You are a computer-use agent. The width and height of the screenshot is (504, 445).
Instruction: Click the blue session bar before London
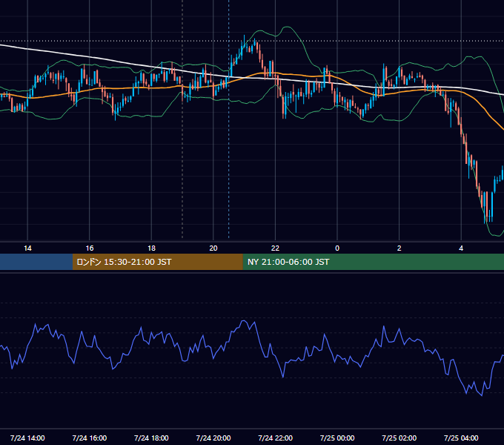(x=36, y=262)
